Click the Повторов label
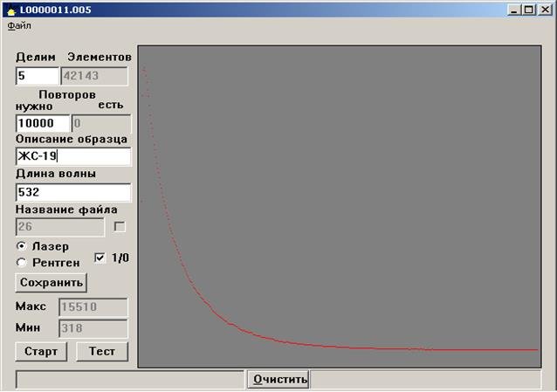The image size is (557, 392). click(x=67, y=94)
